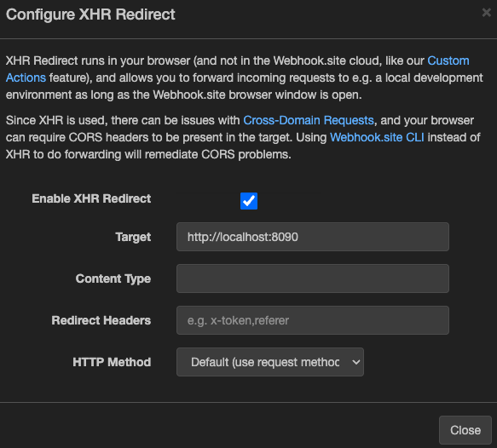Dismiss the dialog with the top-right X icon
Viewport: 497px width, 448px height.
[x=486, y=13]
